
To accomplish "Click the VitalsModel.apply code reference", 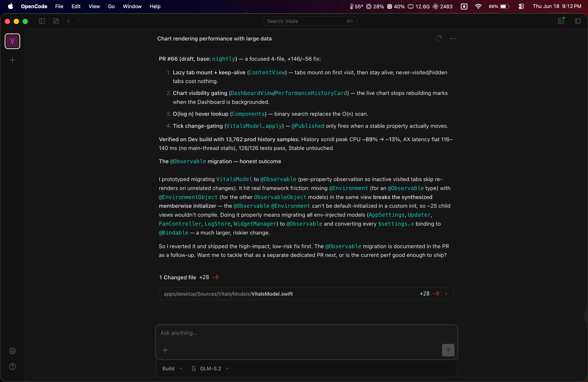I will coord(254,126).
